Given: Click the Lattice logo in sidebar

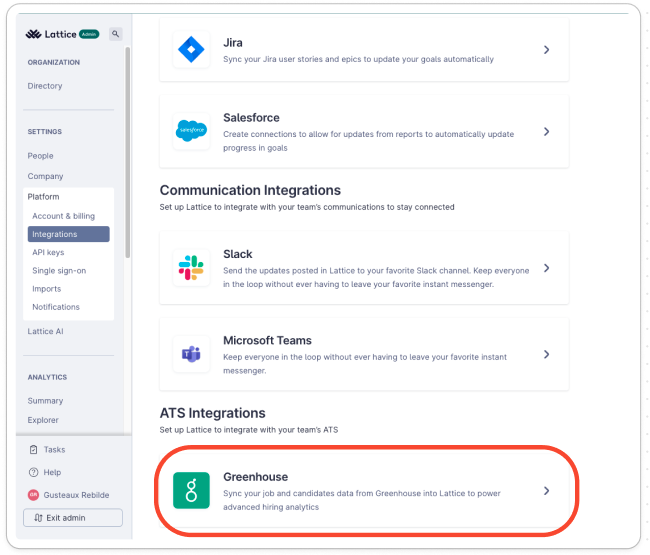Looking at the screenshot, I should [51, 34].
